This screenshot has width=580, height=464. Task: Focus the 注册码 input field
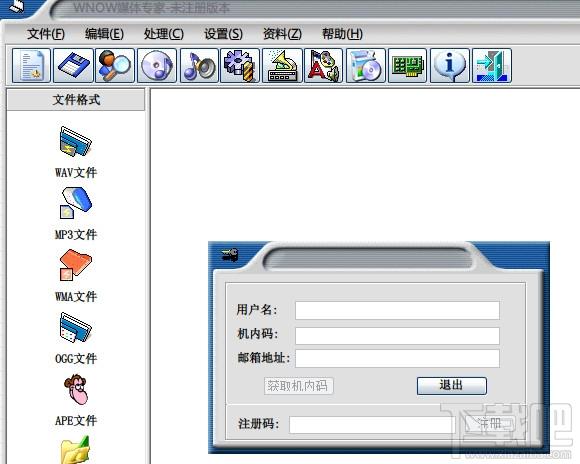coord(372,424)
